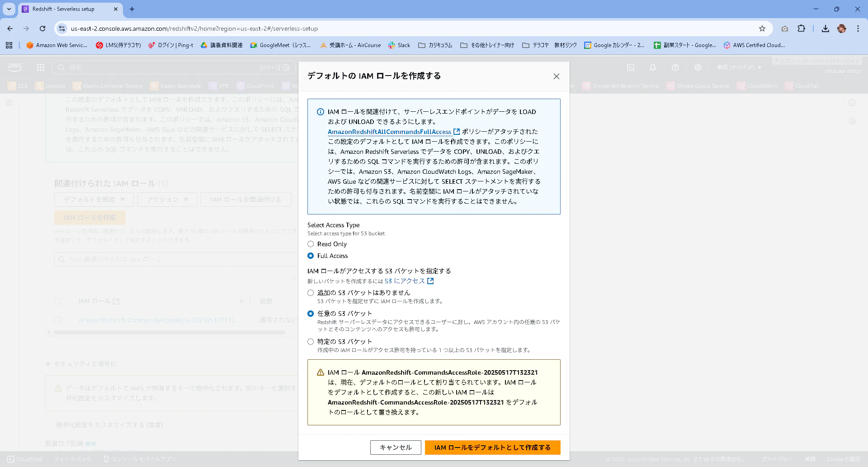Check the 暗号化設定をカスタマイズする checkbox

48,425
